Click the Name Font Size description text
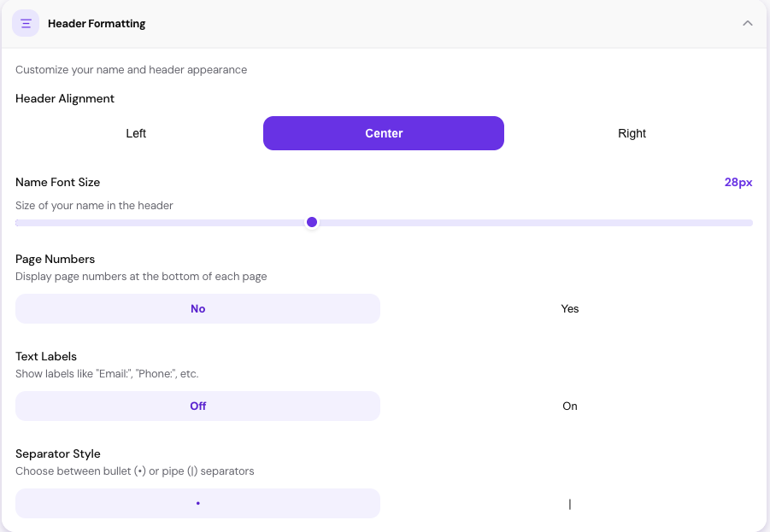This screenshot has height=532, width=770. [x=93, y=205]
